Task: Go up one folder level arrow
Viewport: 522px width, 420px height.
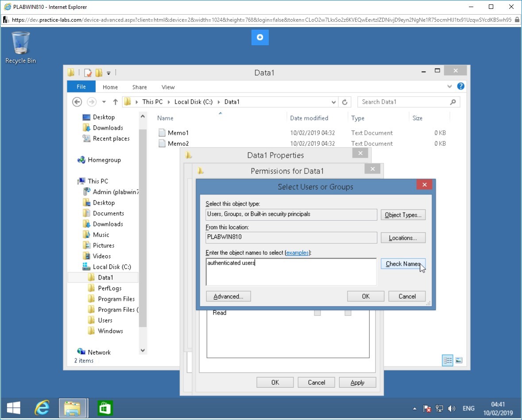Action: pos(115,102)
